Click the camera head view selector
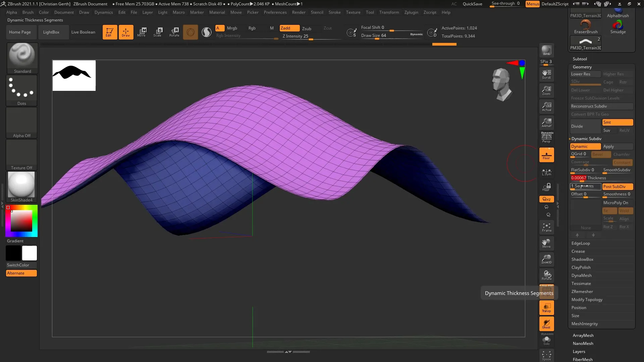This screenshot has width=644, height=362. click(x=501, y=84)
